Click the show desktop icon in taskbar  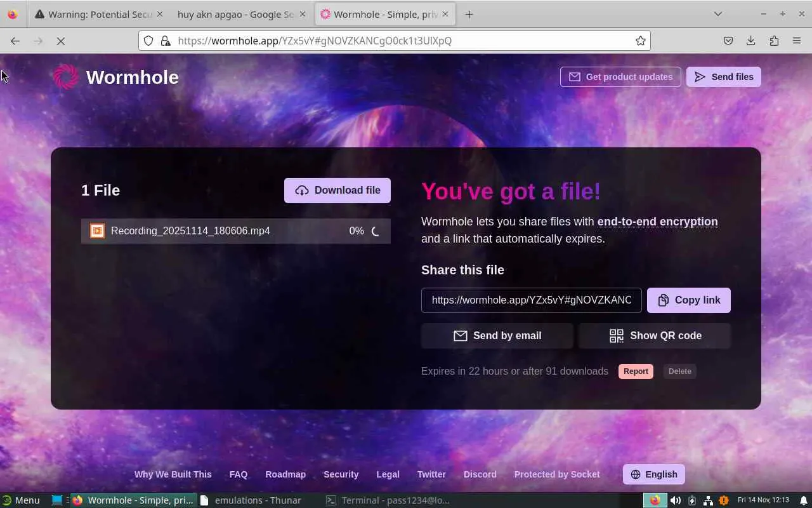[57, 500]
